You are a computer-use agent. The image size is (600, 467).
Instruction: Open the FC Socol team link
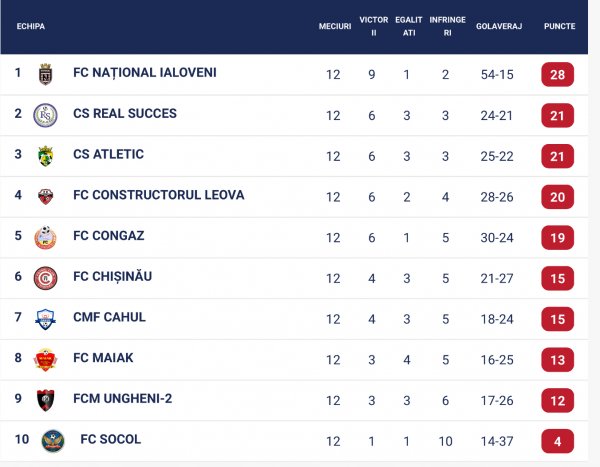pyautogui.click(x=110, y=440)
